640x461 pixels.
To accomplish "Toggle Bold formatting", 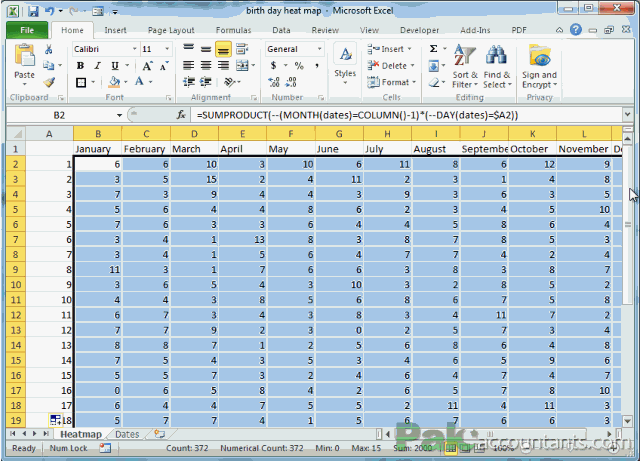I will (x=80, y=65).
